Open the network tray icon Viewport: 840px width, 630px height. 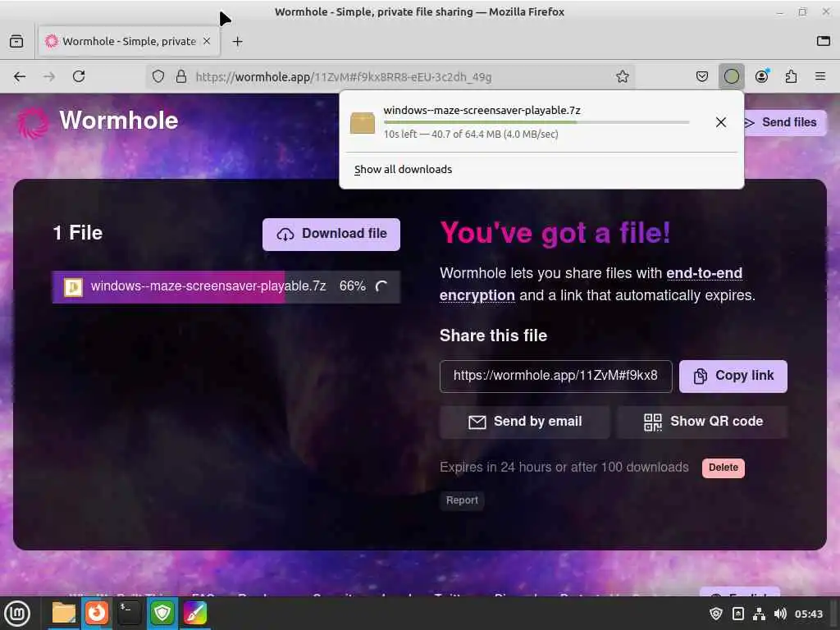click(x=759, y=614)
